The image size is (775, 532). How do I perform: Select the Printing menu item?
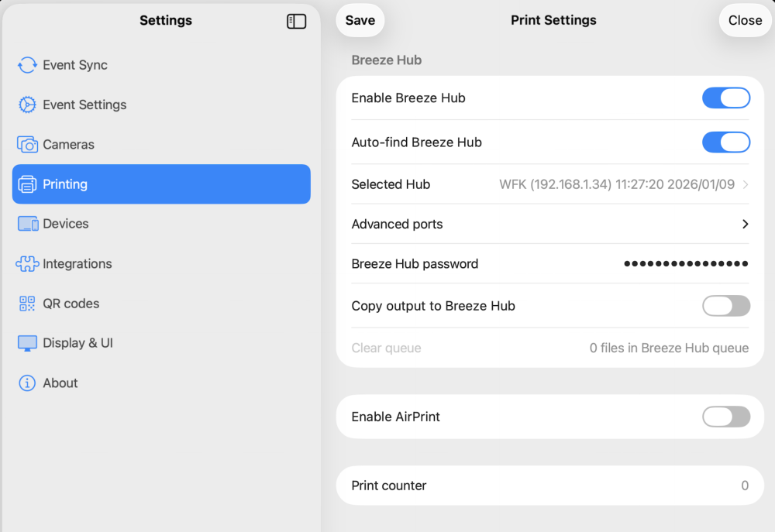[x=161, y=184]
